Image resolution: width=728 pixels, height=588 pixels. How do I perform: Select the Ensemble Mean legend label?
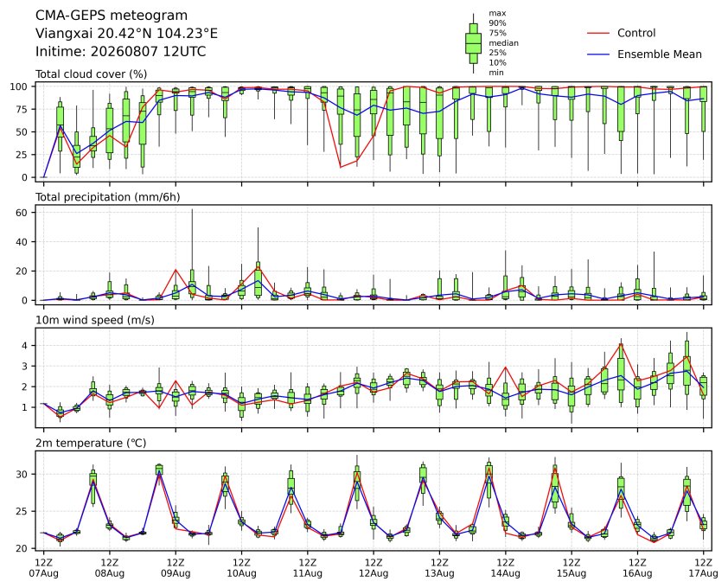point(660,54)
